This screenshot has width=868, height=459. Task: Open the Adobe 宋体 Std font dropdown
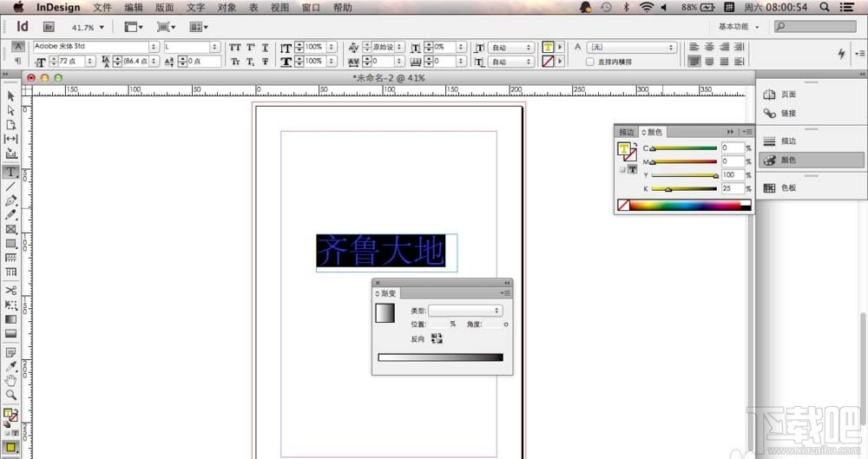[154, 47]
